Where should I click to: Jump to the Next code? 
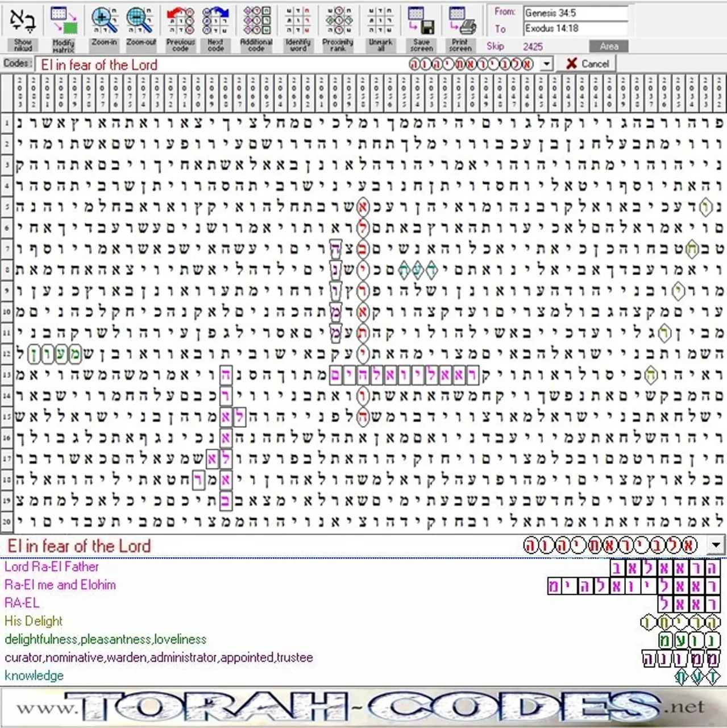tap(215, 28)
